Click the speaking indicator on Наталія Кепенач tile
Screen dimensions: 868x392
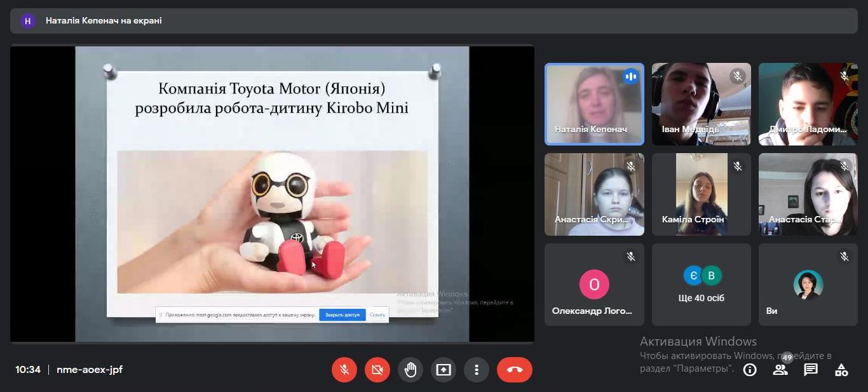pyautogui.click(x=630, y=76)
